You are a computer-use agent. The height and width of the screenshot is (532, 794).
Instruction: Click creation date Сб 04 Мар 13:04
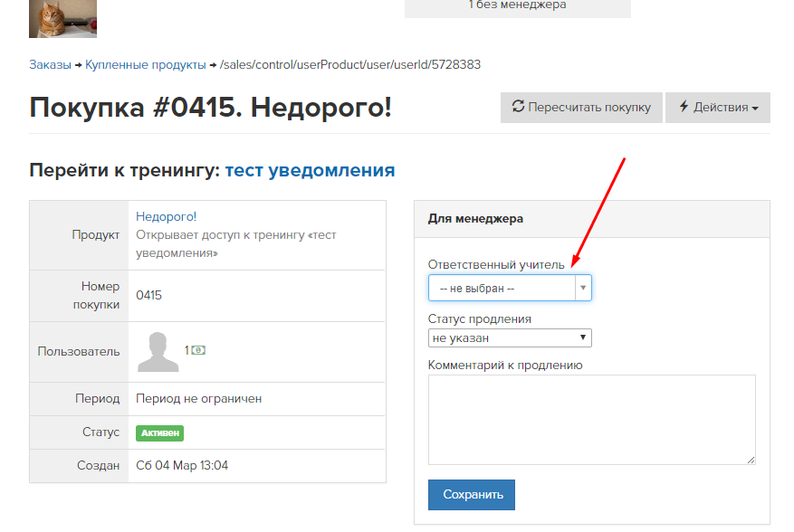(x=182, y=466)
